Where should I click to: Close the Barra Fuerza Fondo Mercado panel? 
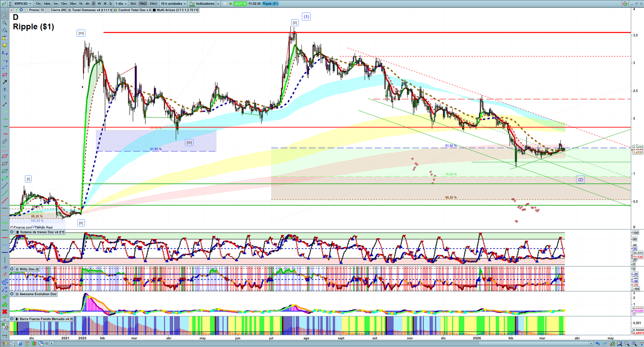point(12,319)
